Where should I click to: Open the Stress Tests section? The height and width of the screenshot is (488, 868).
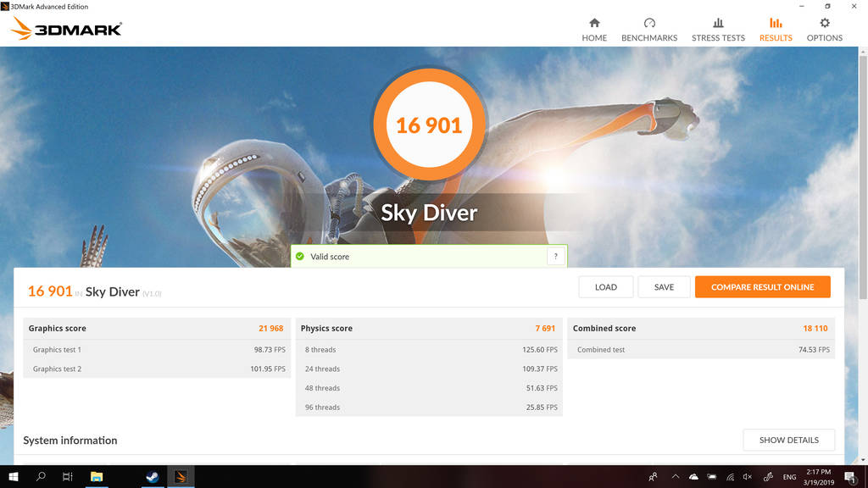(718, 30)
